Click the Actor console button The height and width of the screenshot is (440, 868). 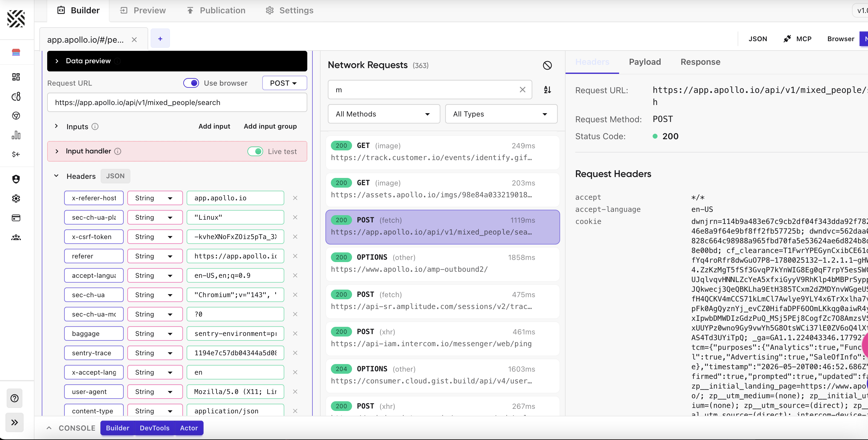coord(189,428)
